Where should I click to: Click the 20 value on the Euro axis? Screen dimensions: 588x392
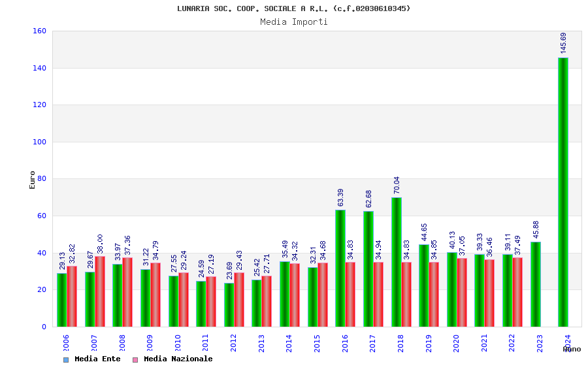[x=42, y=290]
